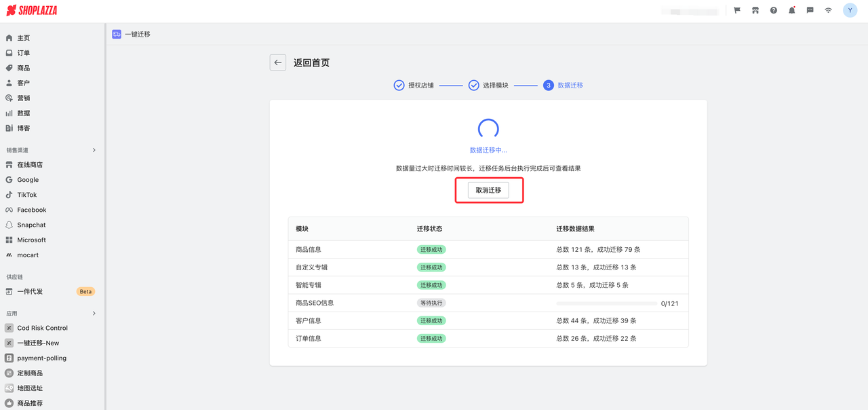Screen dimensions: 868x410
Task: Open the notification bell icon
Action: (x=791, y=11)
